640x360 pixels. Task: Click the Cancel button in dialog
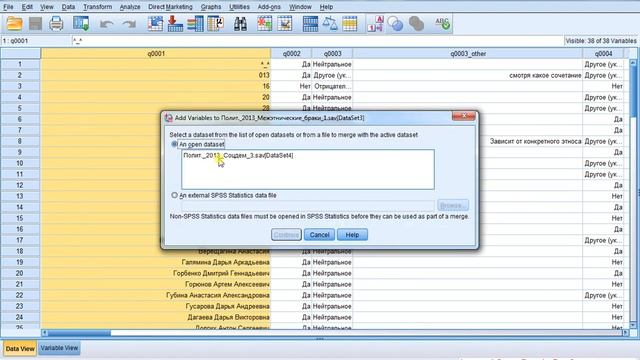(319, 235)
